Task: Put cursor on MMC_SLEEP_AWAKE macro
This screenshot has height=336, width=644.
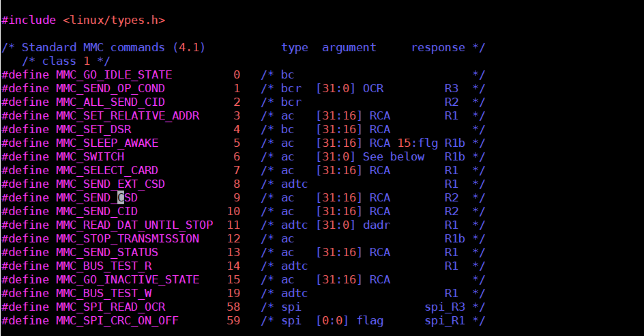Action: pos(106,143)
